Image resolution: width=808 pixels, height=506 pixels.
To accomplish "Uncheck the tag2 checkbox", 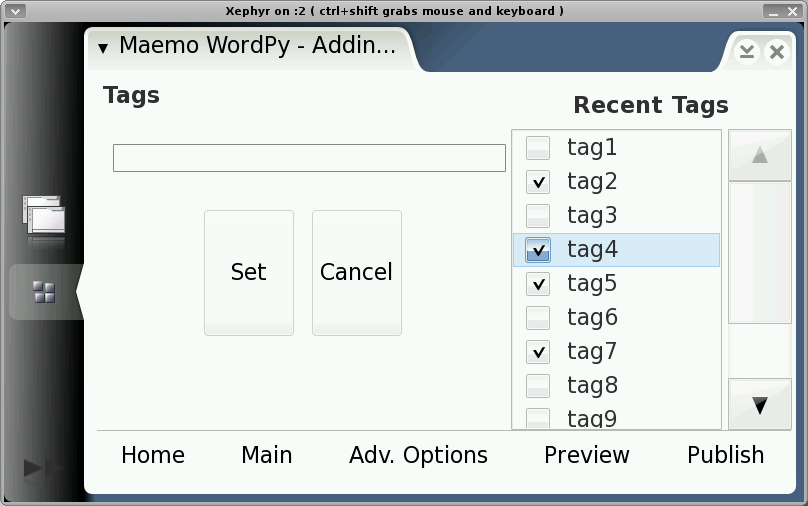I will [538, 182].
